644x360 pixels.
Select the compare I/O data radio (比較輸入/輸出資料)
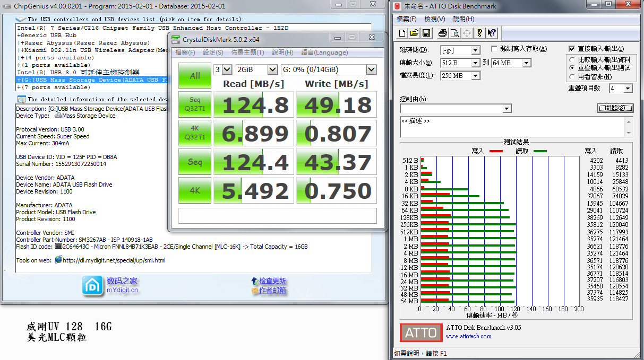click(572, 60)
